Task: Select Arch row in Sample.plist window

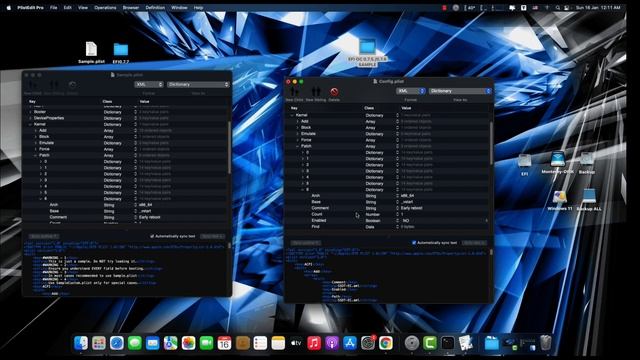Action: click(x=126, y=205)
